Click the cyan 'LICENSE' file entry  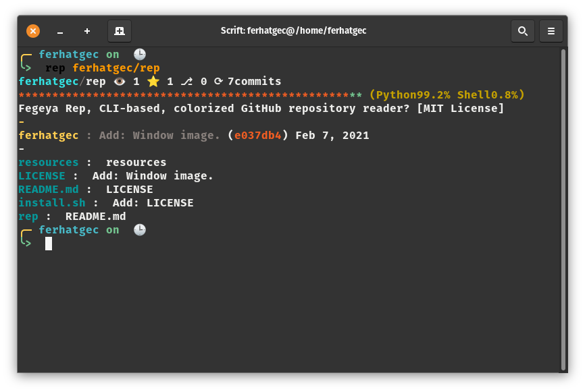[x=42, y=176]
